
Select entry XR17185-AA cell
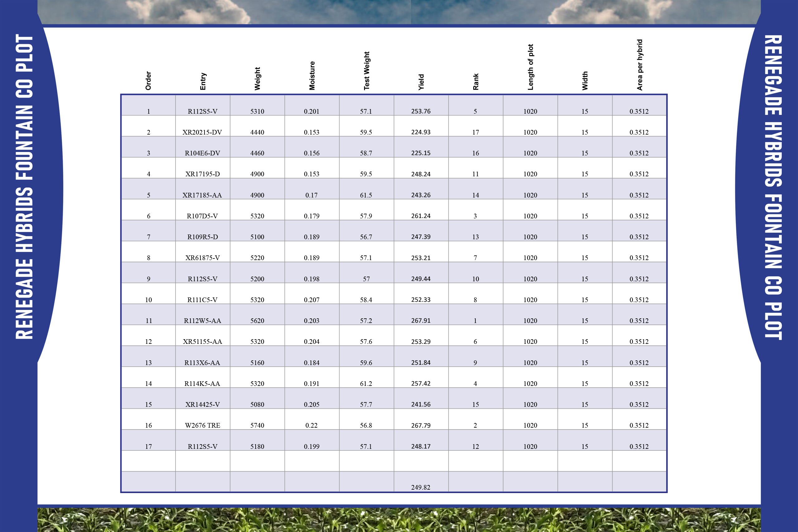pos(202,195)
